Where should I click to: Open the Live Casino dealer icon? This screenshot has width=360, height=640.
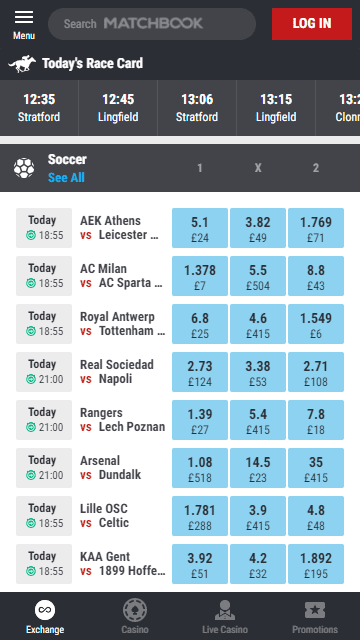click(225, 610)
